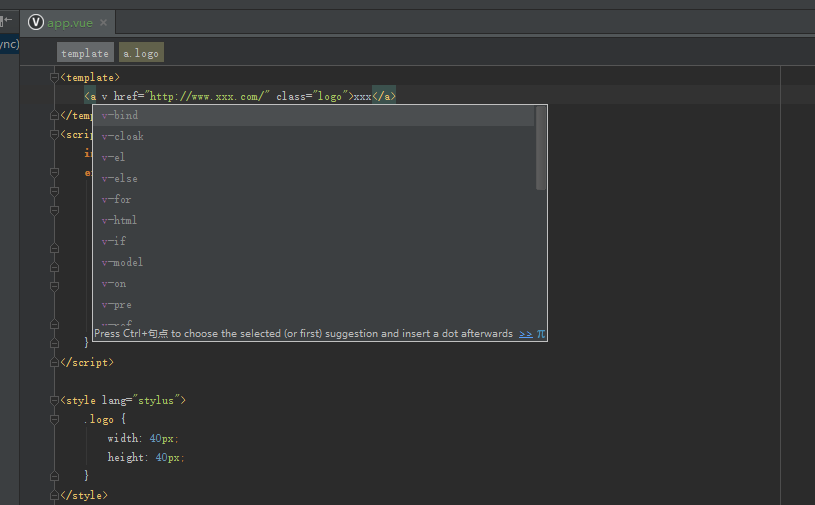The height and width of the screenshot is (505, 815).
Task: Select the template breadcrumb
Action: pos(85,53)
